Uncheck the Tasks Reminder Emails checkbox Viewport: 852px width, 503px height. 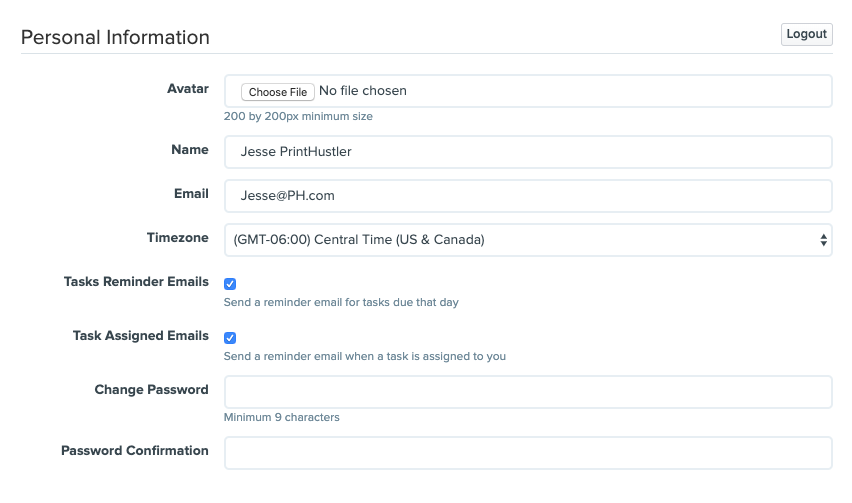pyautogui.click(x=230, y=284)
